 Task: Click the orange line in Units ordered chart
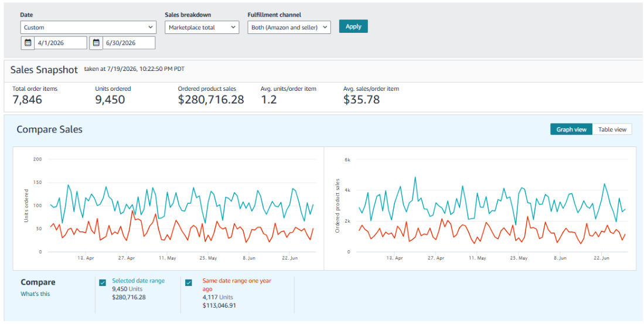click(132, 211)
